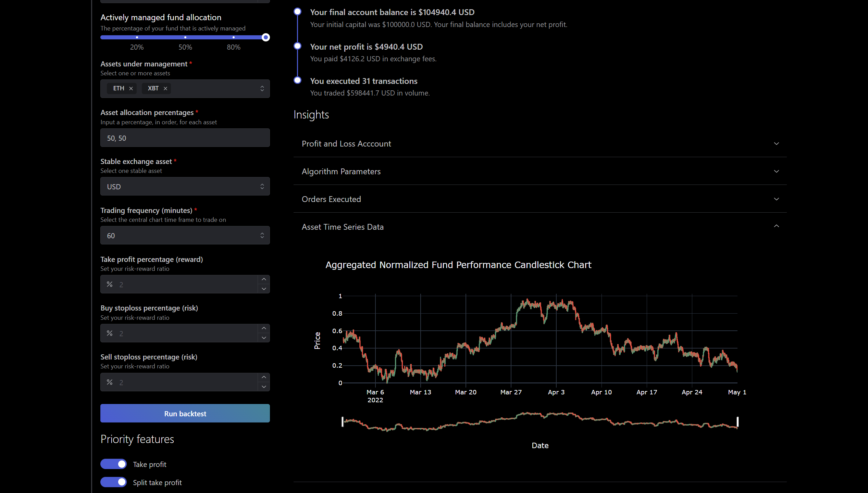Increment the take profit percentage stepper
The height and width of the screenshot is (493, 868).
point(264,279)
